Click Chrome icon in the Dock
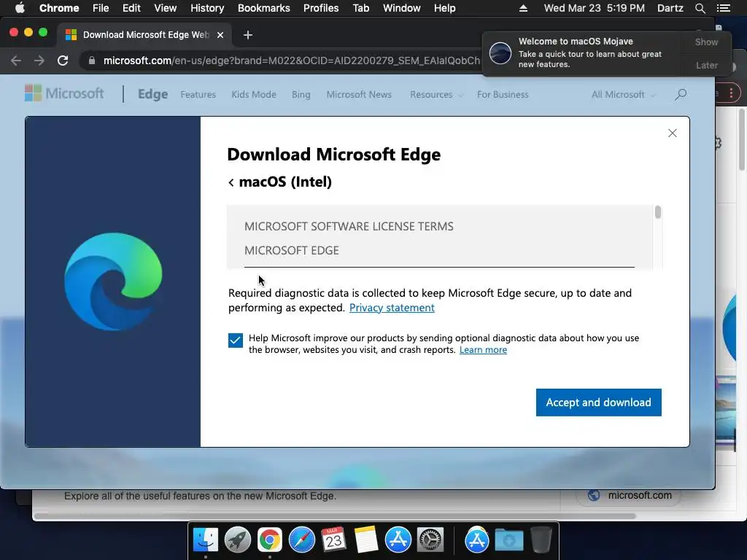 coord(270,540)
